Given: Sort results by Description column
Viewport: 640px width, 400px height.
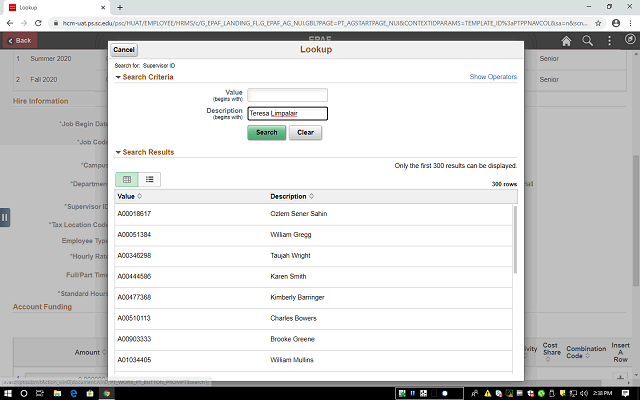Looking at the screenshot, I should [x=292, y=196].
